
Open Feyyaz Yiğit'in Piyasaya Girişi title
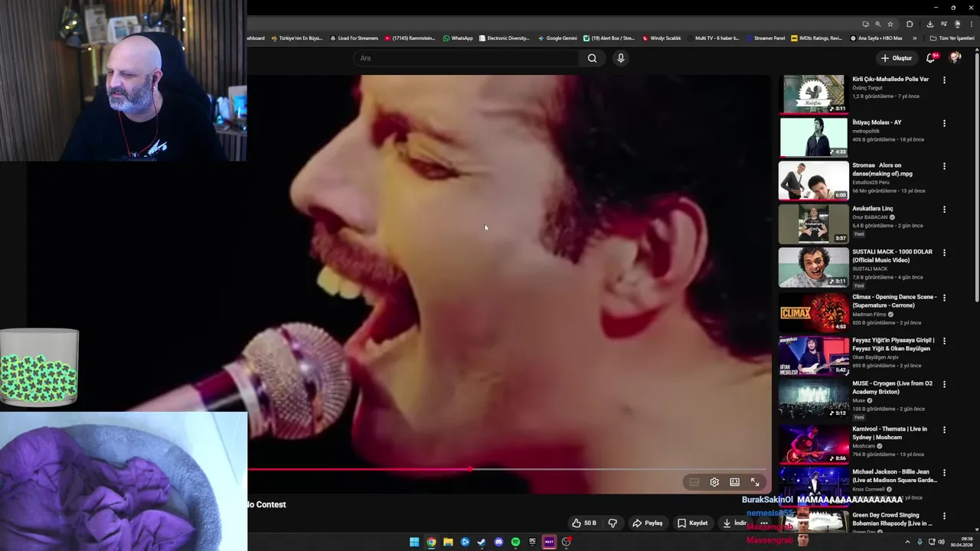click(893, 344)
